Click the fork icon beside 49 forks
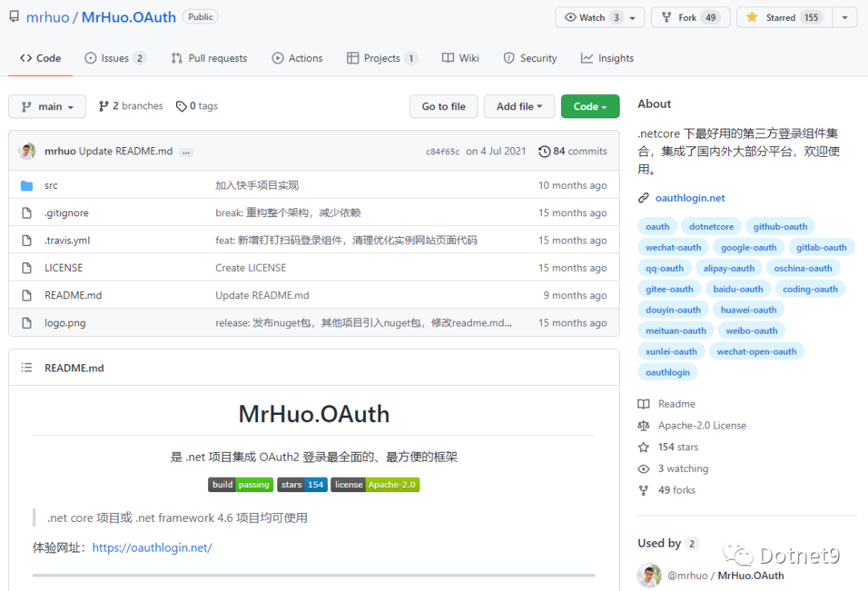This screenshot has height=591, width=868. 643,490
